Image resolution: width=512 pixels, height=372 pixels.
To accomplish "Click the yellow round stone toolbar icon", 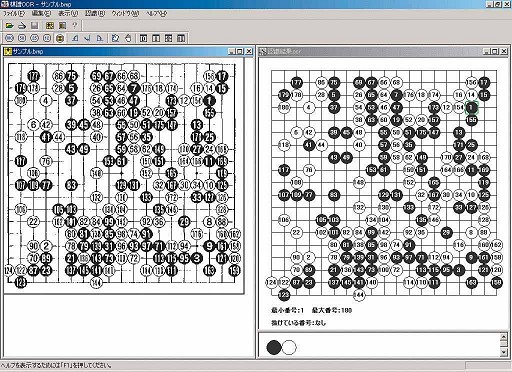I will (x=60, y=38).
